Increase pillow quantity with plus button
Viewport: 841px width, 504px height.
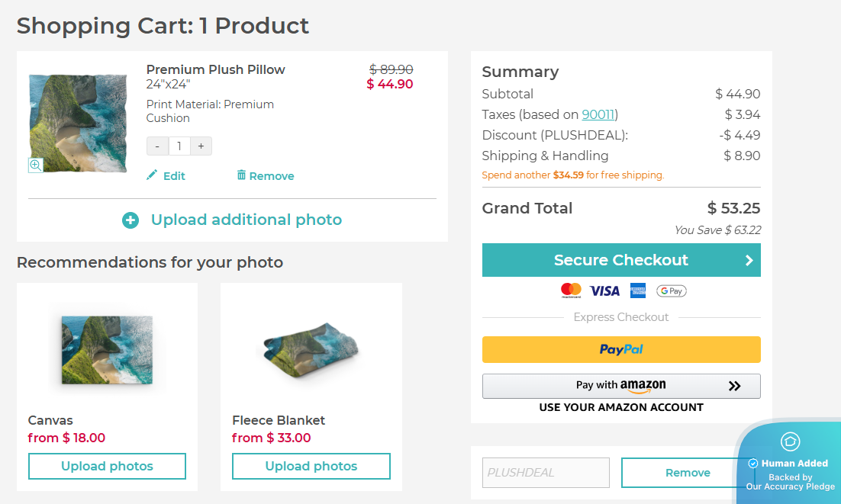click(x=201, y=146)
